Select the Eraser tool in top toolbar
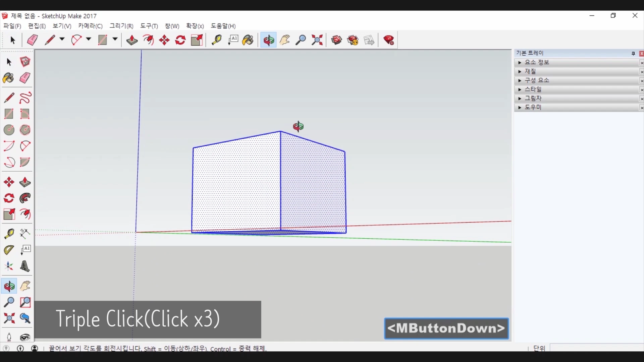The image size is (644, 362). tap(33, 40)
